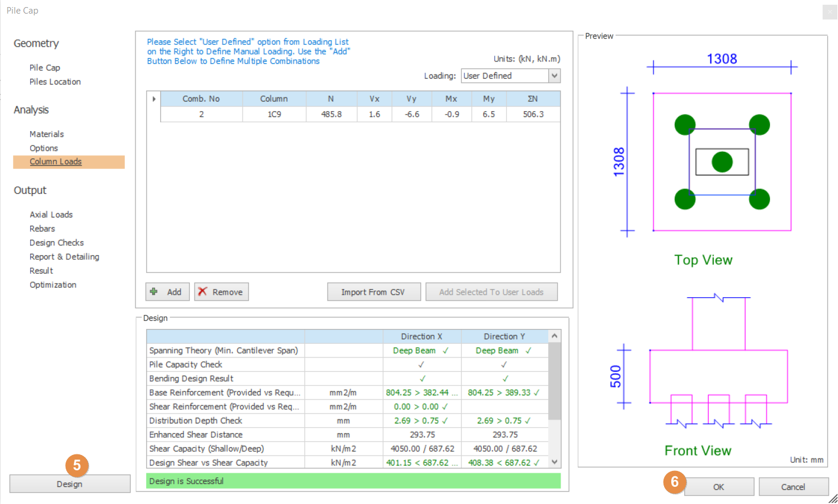Select the column cell 1C9
This screenshot has height=504, width=838.
pos(274,114)
